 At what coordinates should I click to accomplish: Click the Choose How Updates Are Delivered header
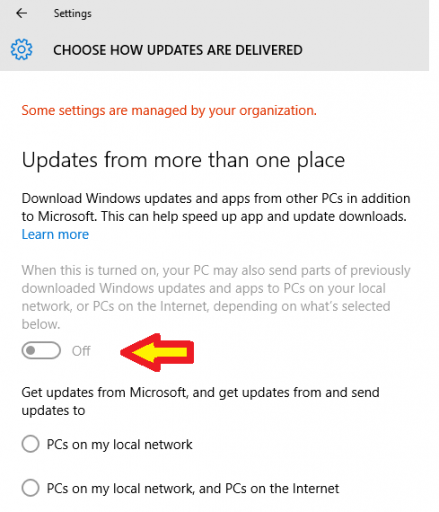[178, 50]
